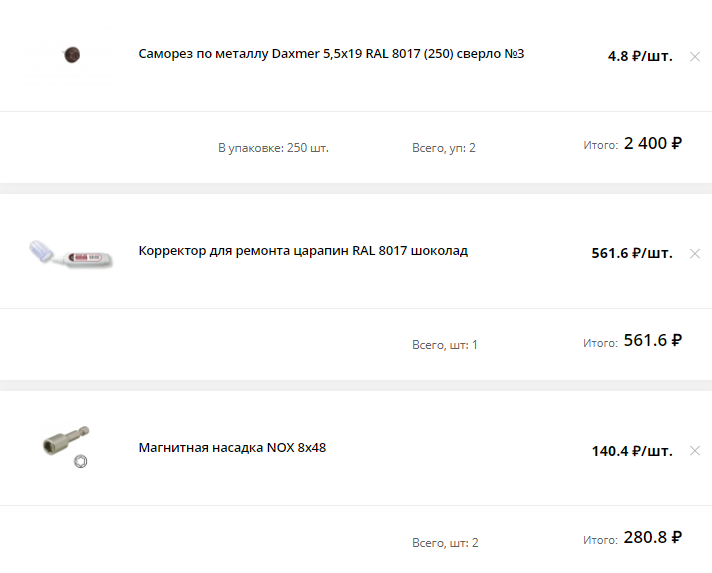This screenshot has width=712, height=573.
Task: Open the brown screw product thumbnail
Action: (x=72, y=55)
